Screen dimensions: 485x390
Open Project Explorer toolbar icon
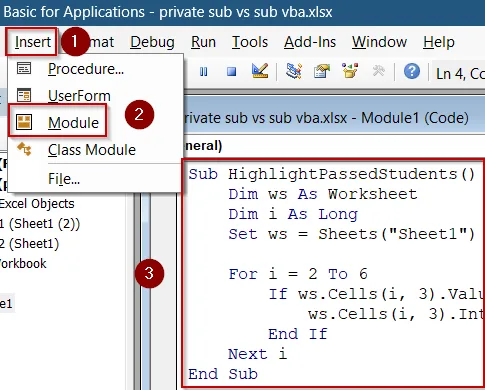pyautogui.click(x=294, y=71)
